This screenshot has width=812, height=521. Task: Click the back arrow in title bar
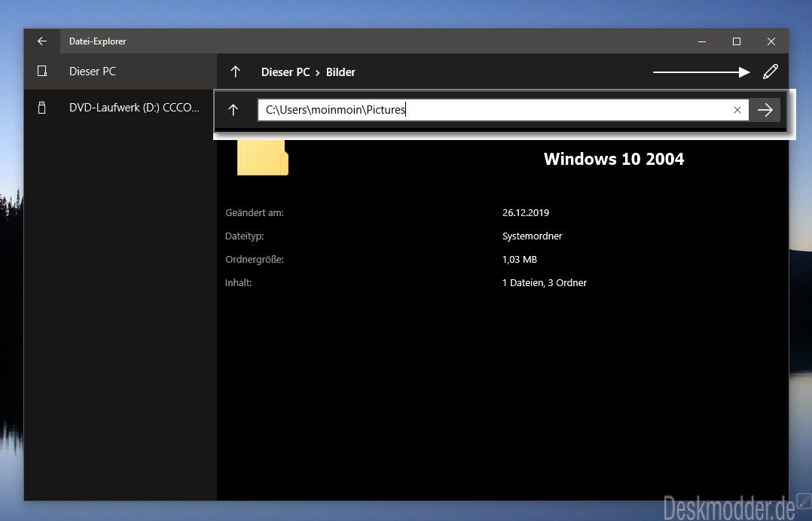pyautogui.click(x=42, y=41)
